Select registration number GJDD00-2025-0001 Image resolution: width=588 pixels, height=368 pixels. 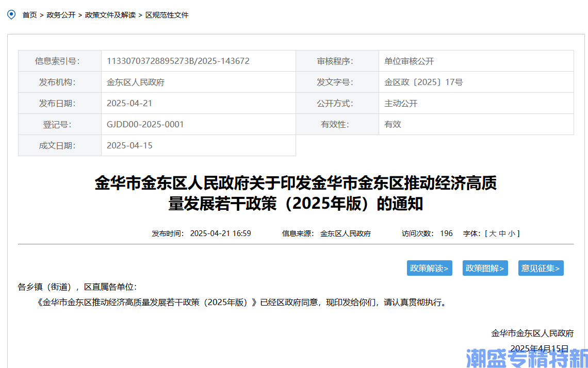(x=145, y=124)
